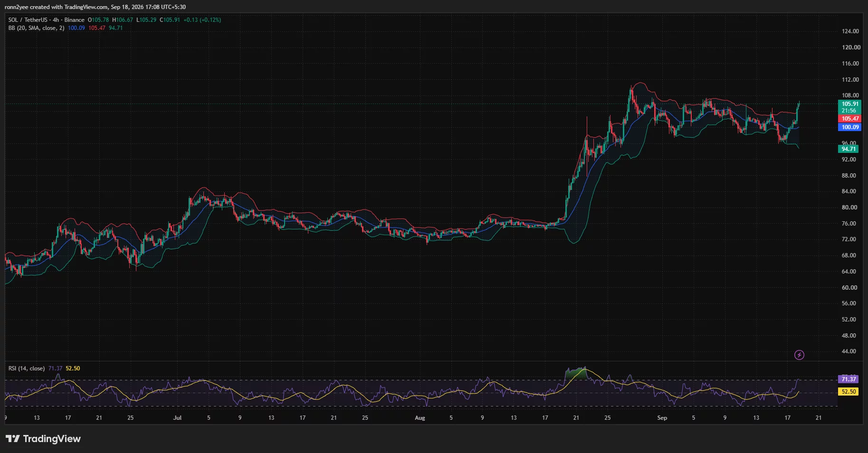The width and height of the screenshot is (868, 453).
Task: Click the green 105.91 current price label
Action: pos(849,104)
